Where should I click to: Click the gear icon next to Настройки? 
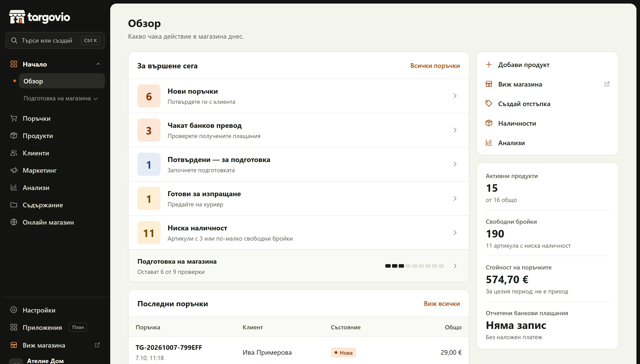(14, 310)
